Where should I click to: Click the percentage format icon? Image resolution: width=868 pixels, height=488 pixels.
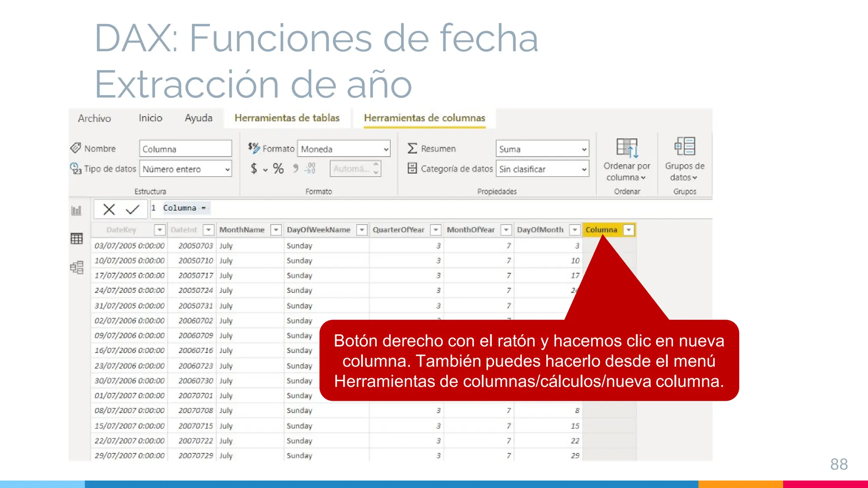pyautogui.click(x=278, y=169)
